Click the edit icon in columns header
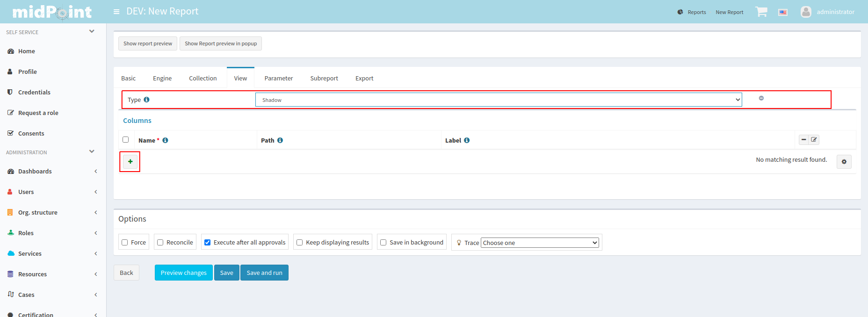 814,140
